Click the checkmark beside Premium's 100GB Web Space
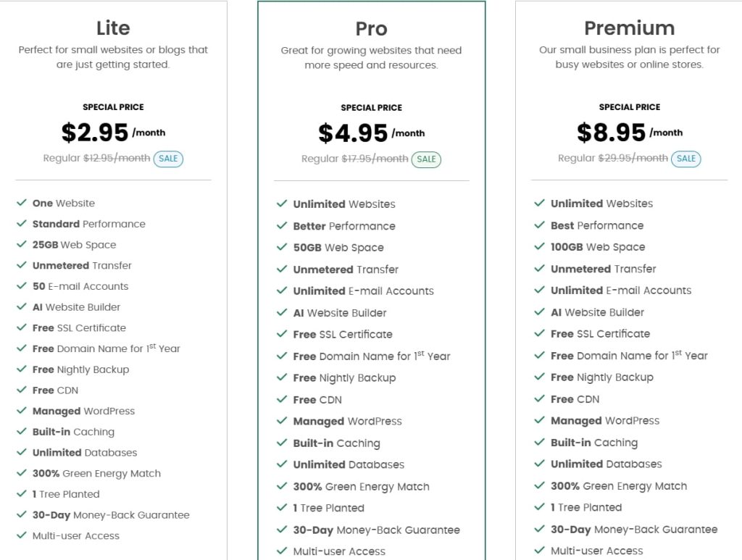This screenshot has width=742, height=560. coord(539,246)
